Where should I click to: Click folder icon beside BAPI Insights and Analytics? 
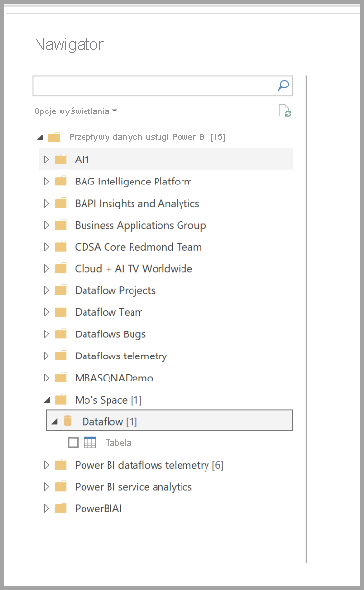coord(61,203)
